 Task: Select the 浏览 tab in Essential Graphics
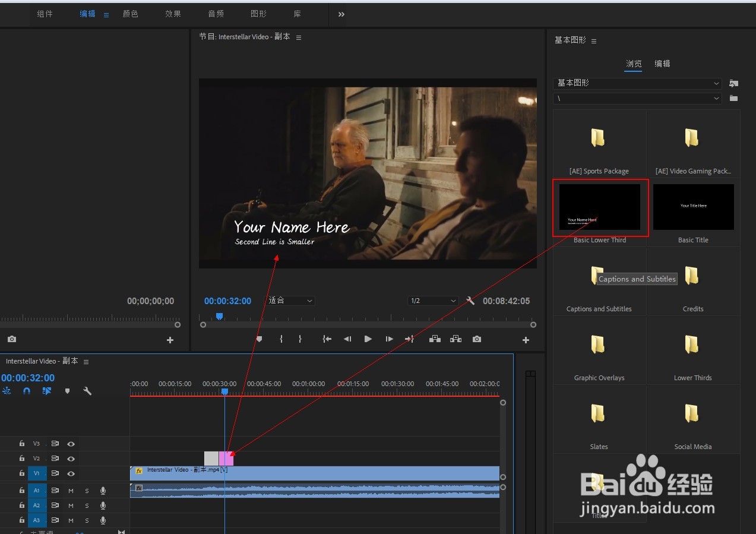point(634,64)
